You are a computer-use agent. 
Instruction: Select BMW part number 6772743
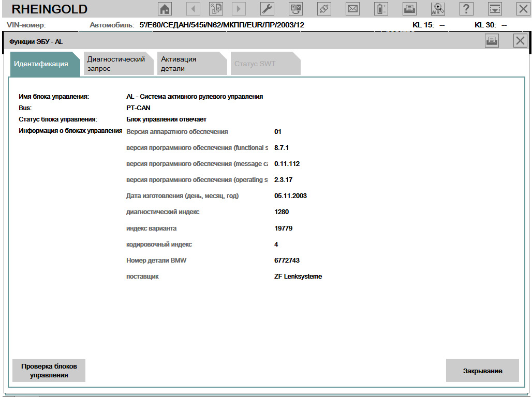point(287,261)
